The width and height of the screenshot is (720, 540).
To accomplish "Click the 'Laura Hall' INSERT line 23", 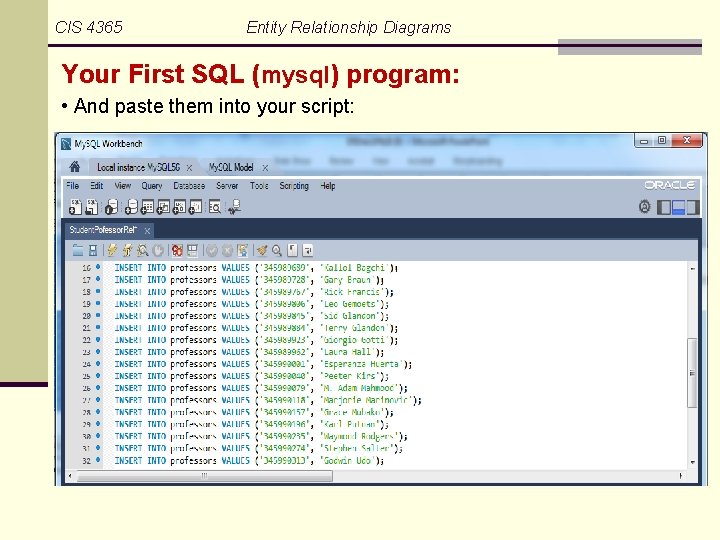I will point(249,352).
